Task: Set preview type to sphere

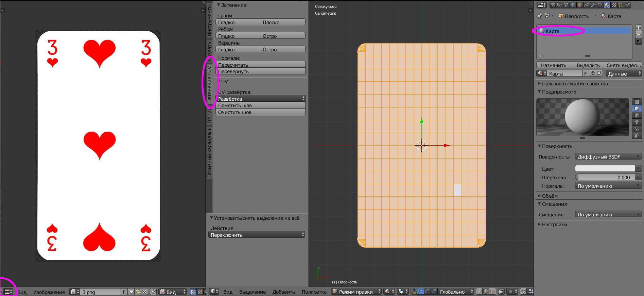Action: point(637,109)
